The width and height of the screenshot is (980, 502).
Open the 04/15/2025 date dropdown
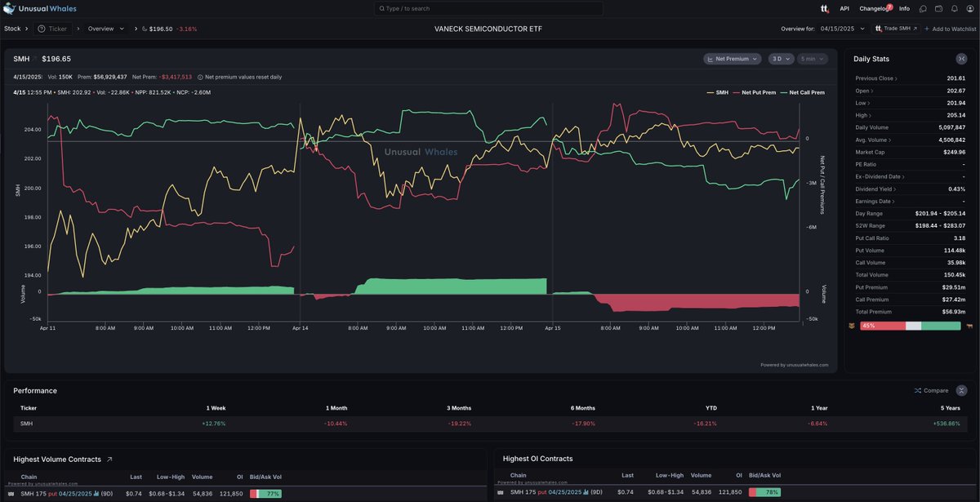click(843, 29)
